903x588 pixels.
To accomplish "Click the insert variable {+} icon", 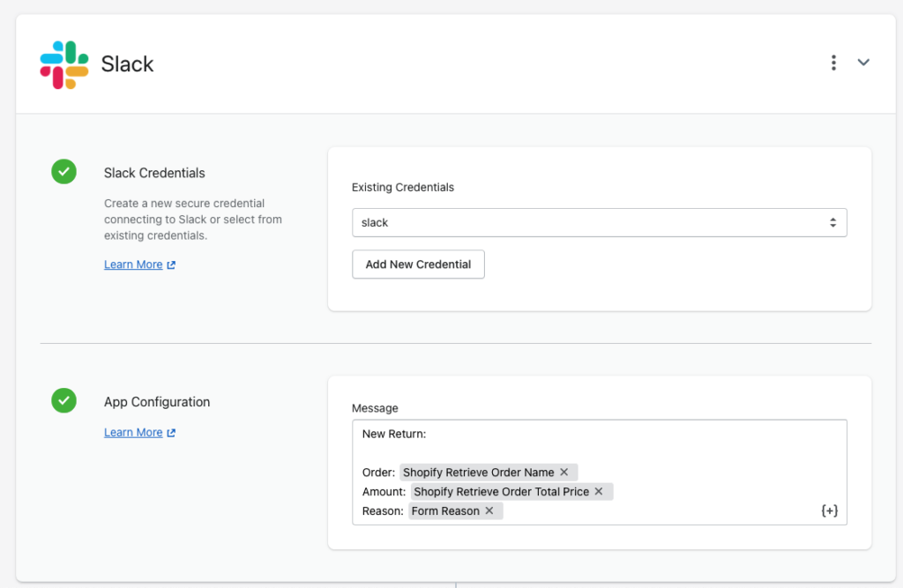I will [829, 510].
